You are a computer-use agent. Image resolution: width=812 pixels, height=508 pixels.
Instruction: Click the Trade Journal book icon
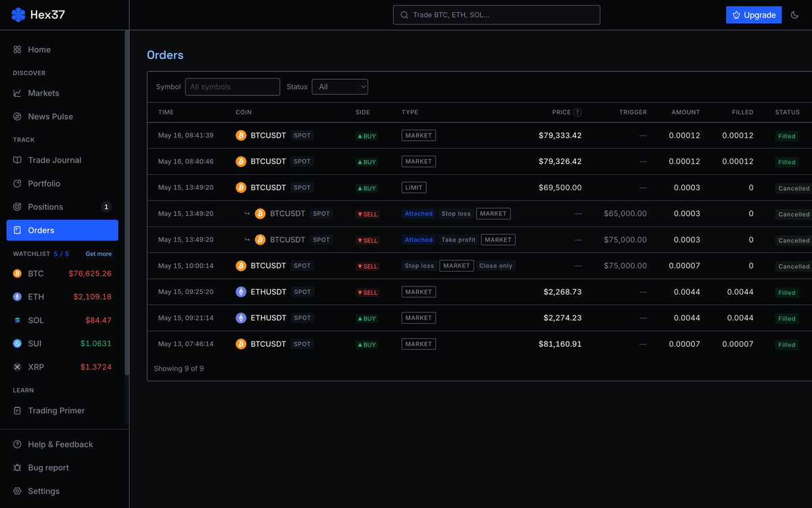[18, 160]
